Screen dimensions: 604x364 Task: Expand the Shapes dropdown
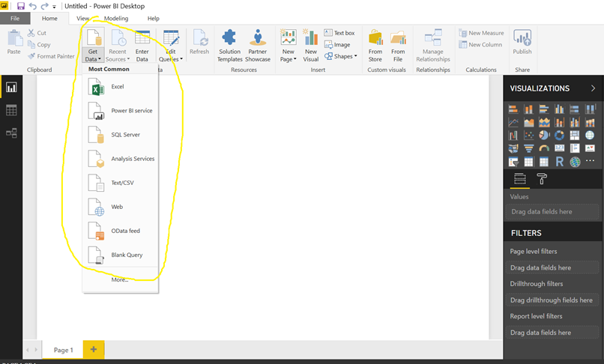click(x=345, y=56)
